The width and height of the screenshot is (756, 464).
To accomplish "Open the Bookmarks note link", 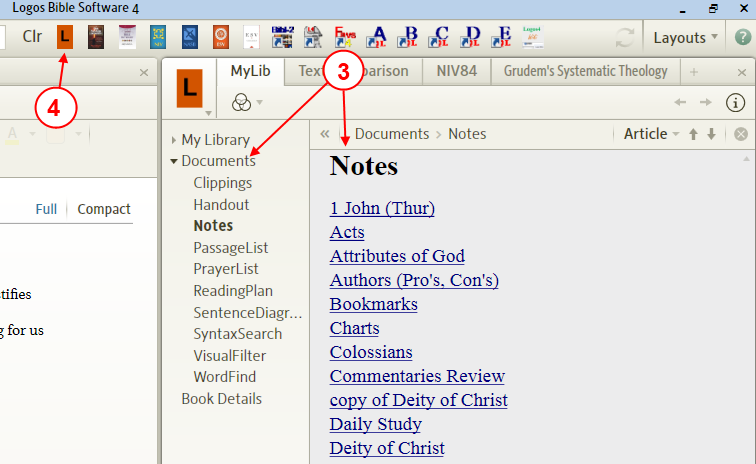I will [x=374, y=304].
